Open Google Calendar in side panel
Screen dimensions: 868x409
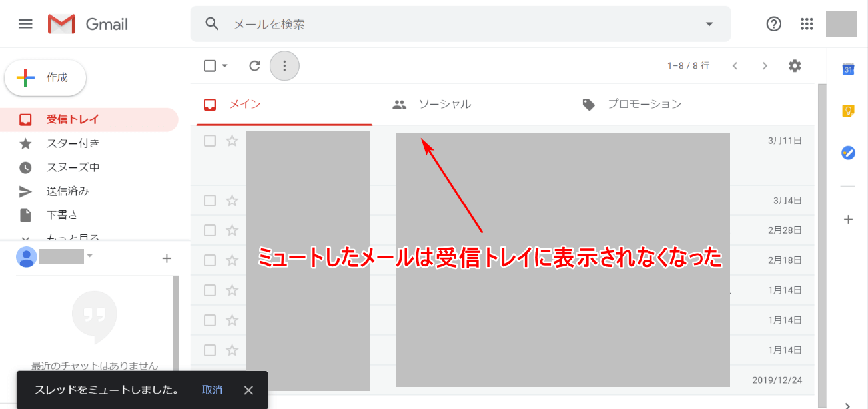point(848,69)
